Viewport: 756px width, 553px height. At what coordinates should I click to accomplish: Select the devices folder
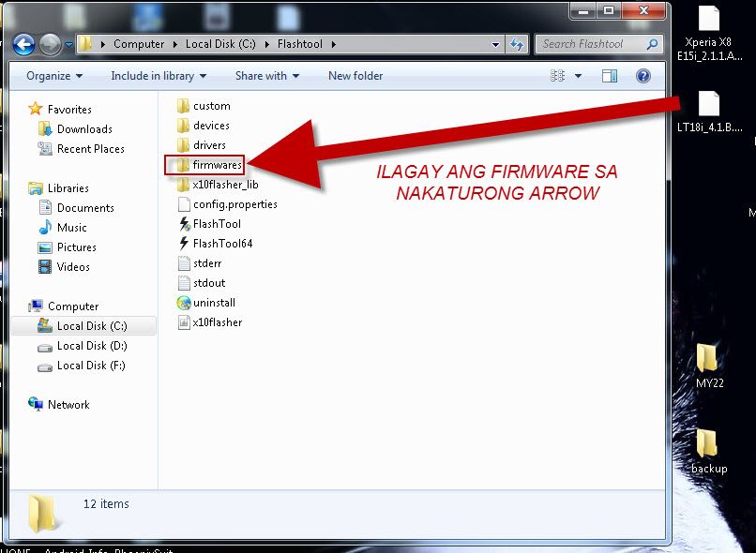click(x=203, y=126)
